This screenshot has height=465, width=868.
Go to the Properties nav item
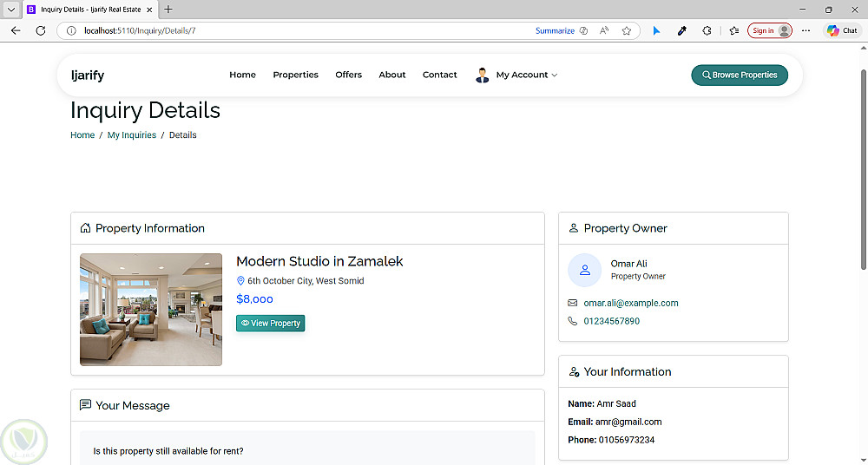click(295, 75)
